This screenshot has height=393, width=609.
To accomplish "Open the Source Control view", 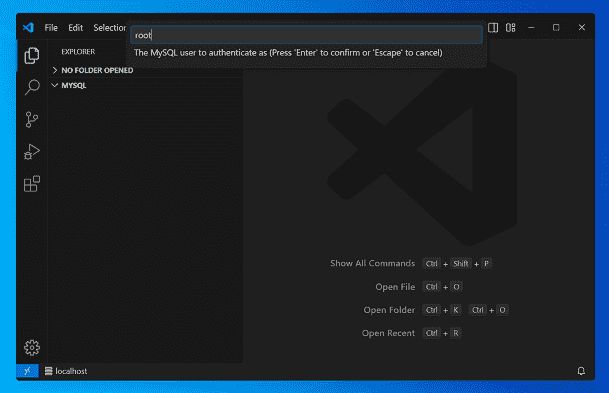I will point(32,119).
